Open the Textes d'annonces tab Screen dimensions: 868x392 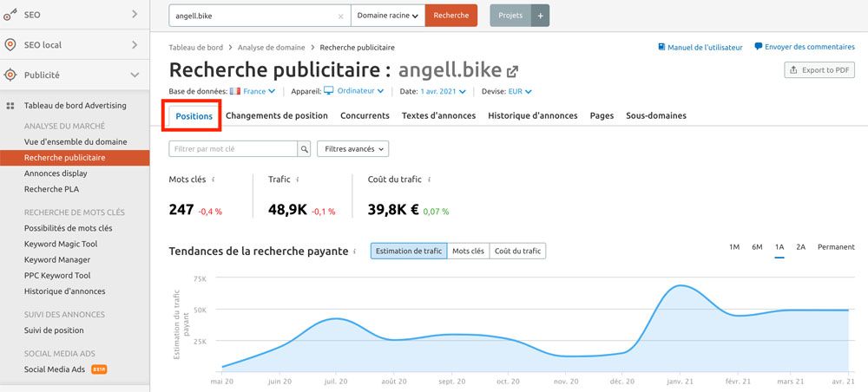tap(438, 115)
